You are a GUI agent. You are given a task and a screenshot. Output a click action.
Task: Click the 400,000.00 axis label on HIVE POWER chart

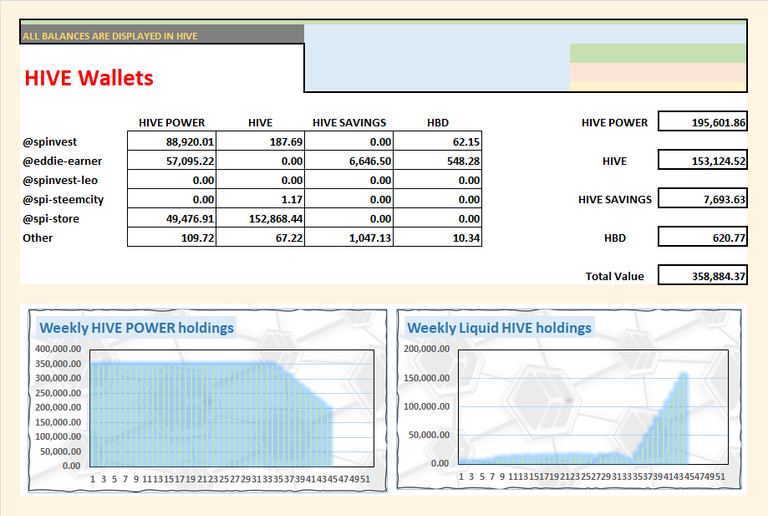pyautogui.click(x=58, y=349)
